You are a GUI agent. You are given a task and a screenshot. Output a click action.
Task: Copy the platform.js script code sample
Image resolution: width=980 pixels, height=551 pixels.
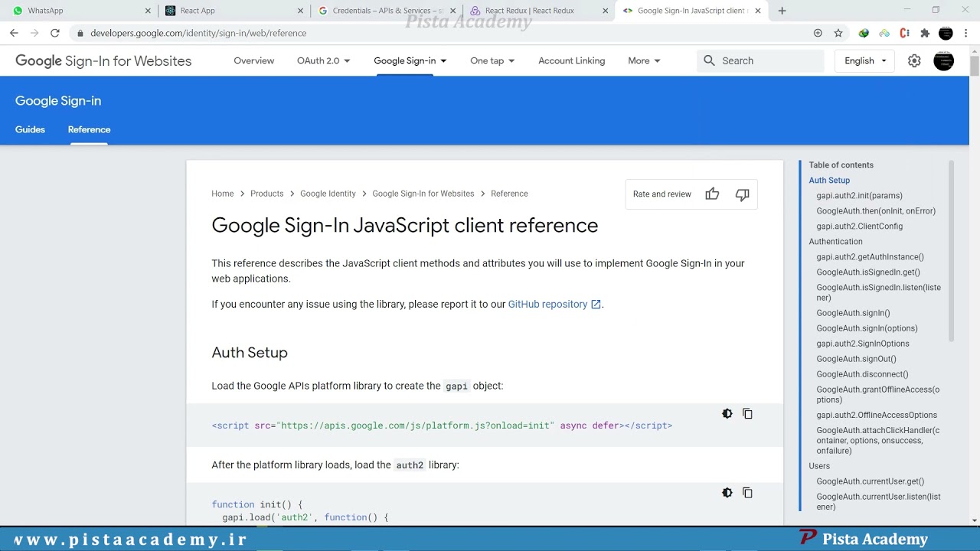(x=748, y=414)
